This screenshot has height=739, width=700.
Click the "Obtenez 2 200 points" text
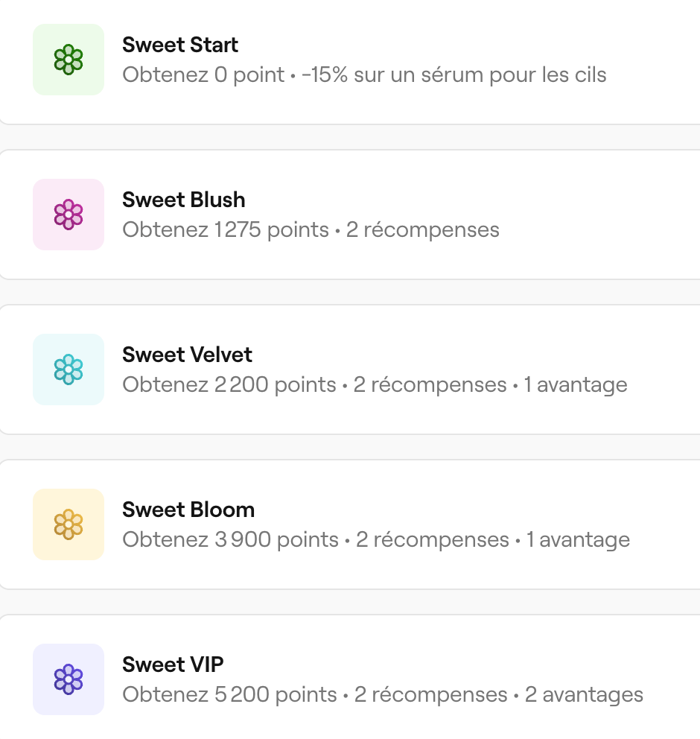coord(229,385)
